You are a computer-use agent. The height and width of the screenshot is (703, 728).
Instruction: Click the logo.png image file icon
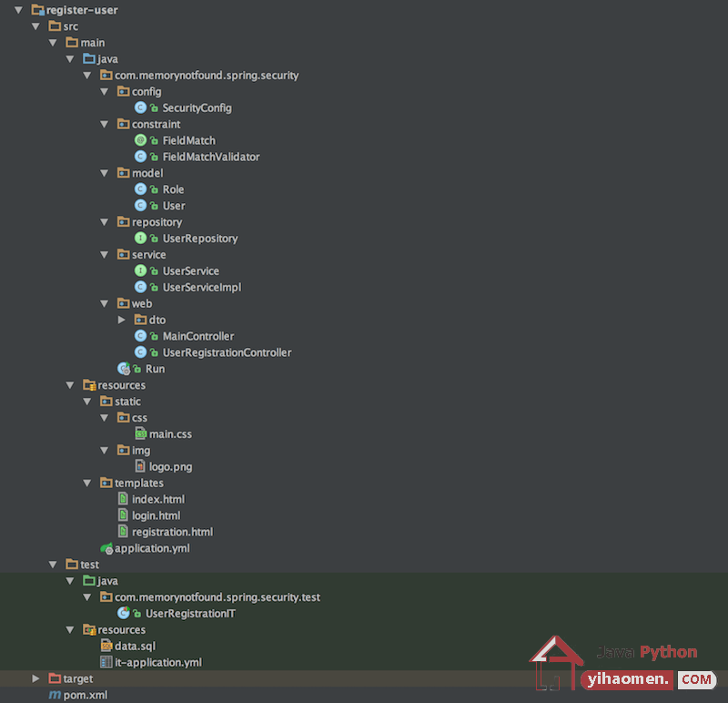coord(140,466)
